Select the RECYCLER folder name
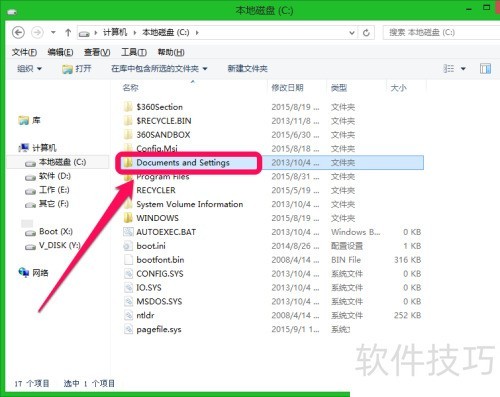 (156, 190)
